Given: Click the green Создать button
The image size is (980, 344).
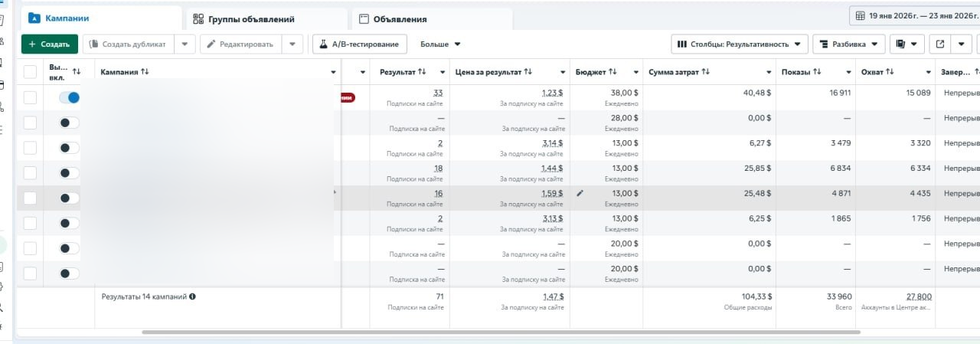Looking at the screenshot, I should click(x=50, y=44).
